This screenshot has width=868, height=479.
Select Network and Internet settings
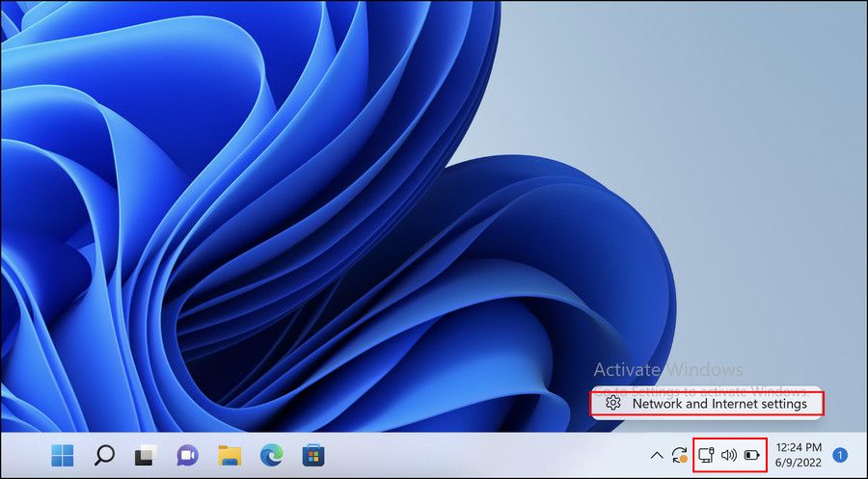click(x=707, y=404)
